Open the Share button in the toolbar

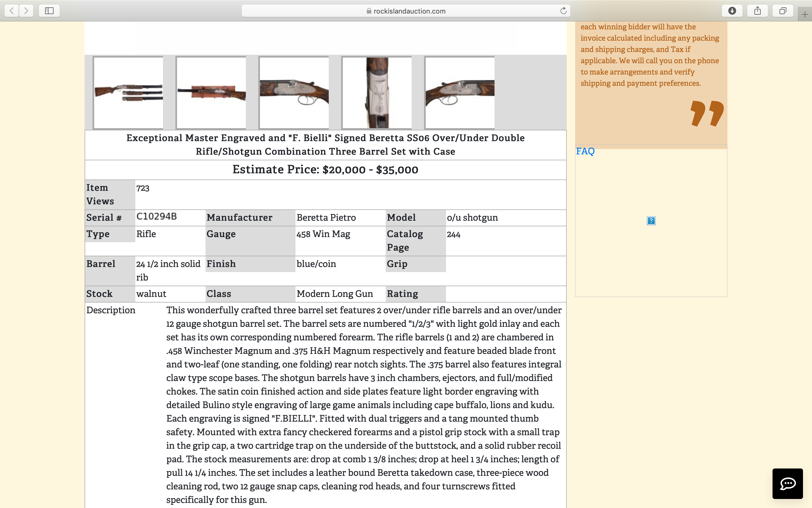click(758, 11)
